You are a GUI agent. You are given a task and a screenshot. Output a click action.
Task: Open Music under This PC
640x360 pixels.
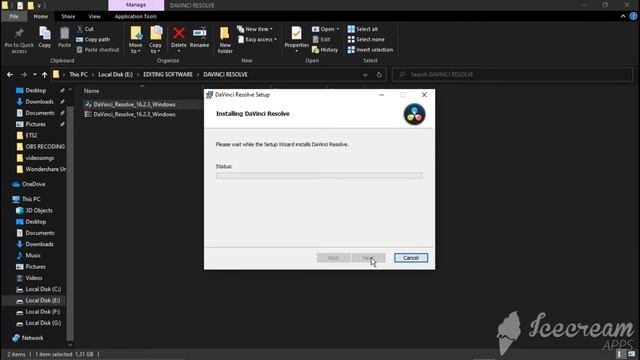pyautogui.click(x=33, y=256)
